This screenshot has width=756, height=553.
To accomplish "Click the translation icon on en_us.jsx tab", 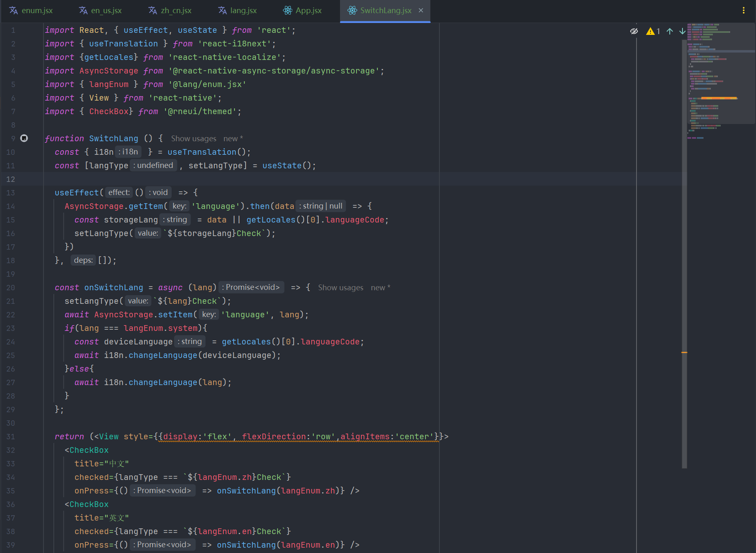I will pos(83,11).
